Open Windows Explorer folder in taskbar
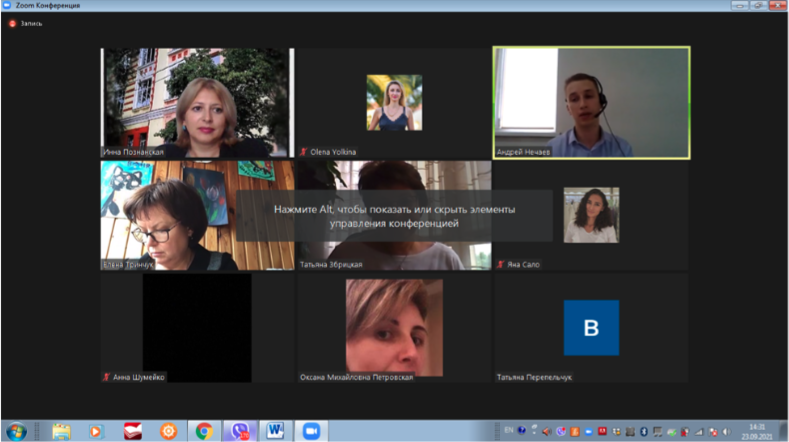Viewport: 789px width, 442px height. 62,430
